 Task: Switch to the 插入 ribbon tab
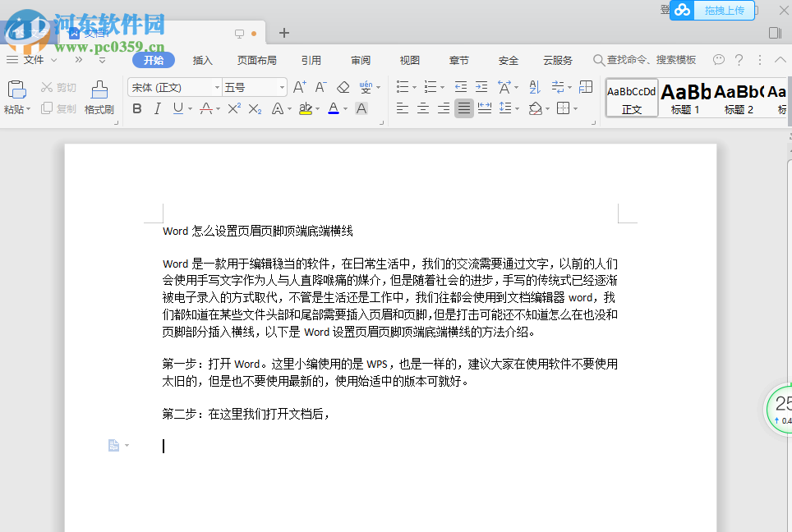pyautogui.click(x=202, y=59)
